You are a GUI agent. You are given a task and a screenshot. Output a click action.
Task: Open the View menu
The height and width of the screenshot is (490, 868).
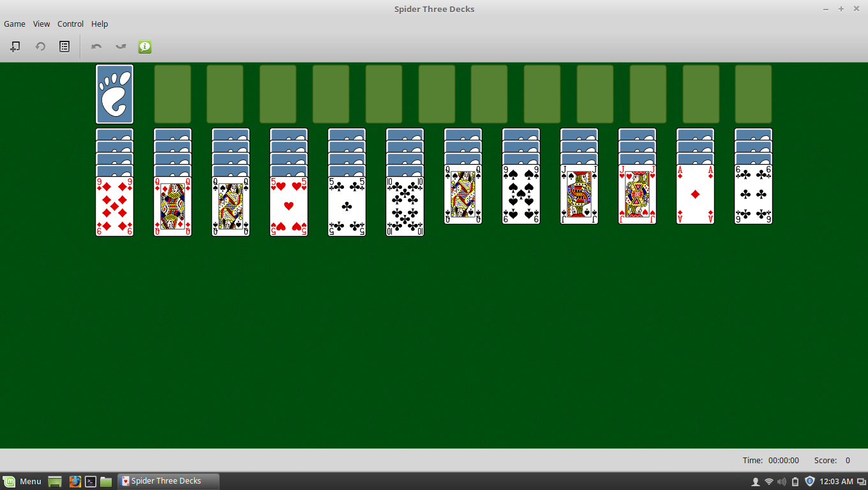pos(41,24)
